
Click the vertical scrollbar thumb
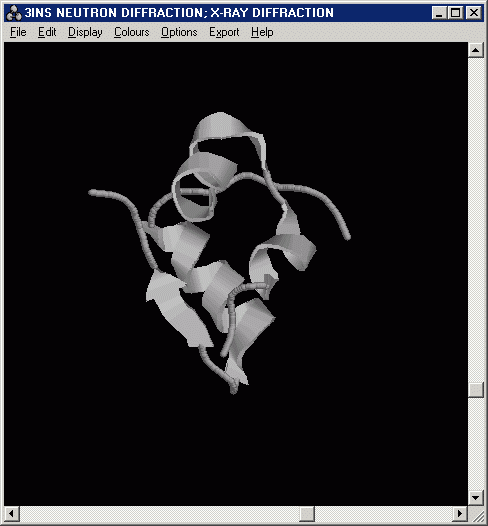click(476, 390)
